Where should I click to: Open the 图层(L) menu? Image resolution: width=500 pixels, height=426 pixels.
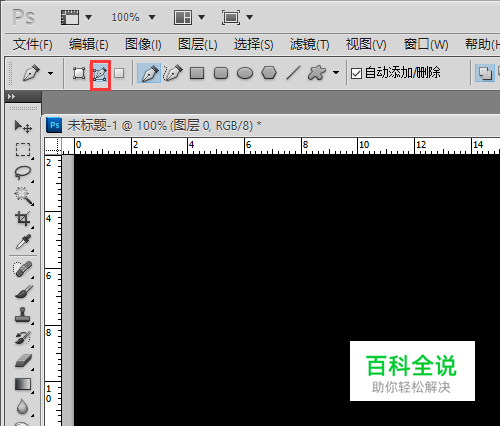coord(198,44)
